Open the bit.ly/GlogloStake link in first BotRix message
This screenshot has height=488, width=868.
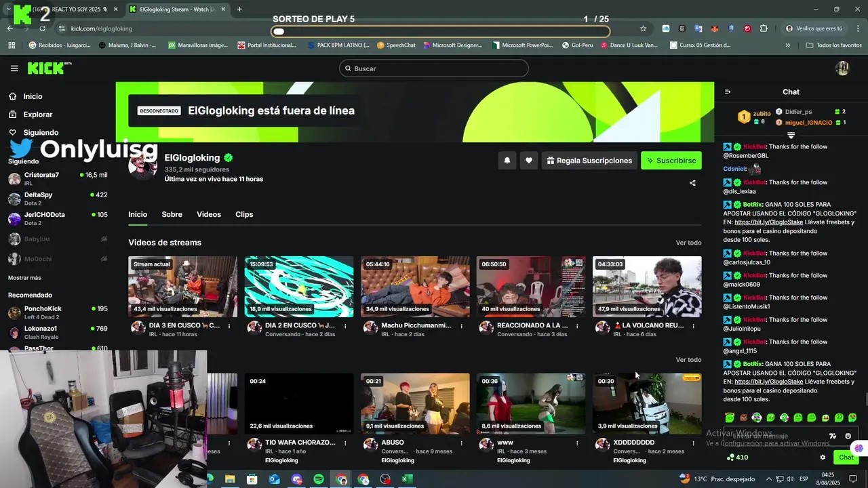(x=768, y=222)
